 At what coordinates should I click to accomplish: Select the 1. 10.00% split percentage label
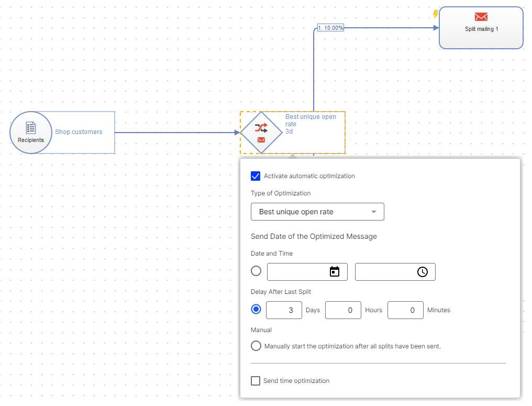[x=330, y=28]
